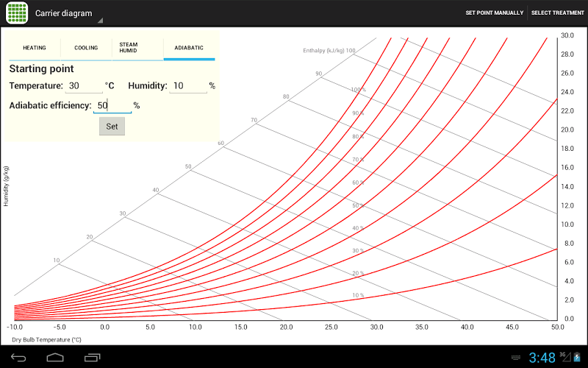Tap the green grid app icon
The height and width of the screenshot is (368, 588).
17,13
